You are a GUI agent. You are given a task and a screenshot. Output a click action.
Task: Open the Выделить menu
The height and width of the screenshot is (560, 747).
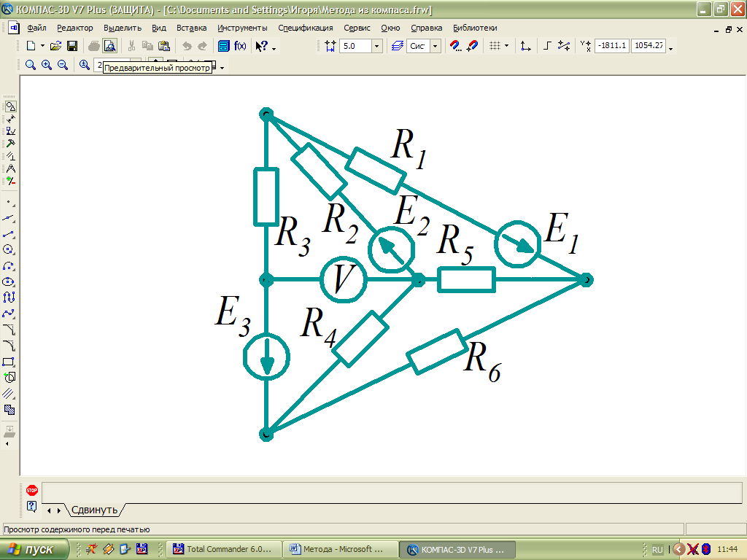pyautogui.click(x=123, y=28)
